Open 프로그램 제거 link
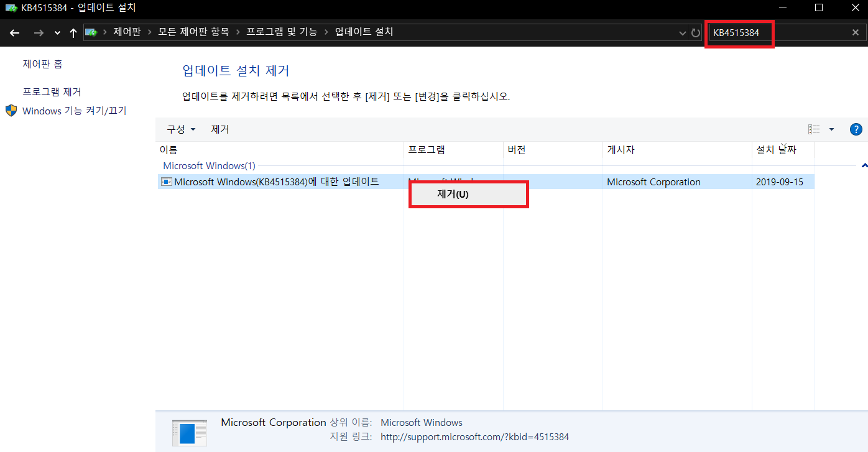 pos(52,92)
